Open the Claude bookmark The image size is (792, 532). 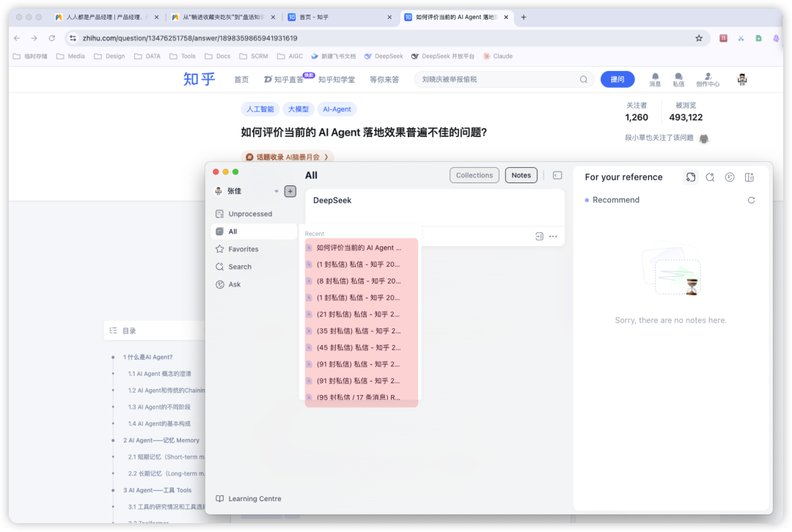coord(498,56)
